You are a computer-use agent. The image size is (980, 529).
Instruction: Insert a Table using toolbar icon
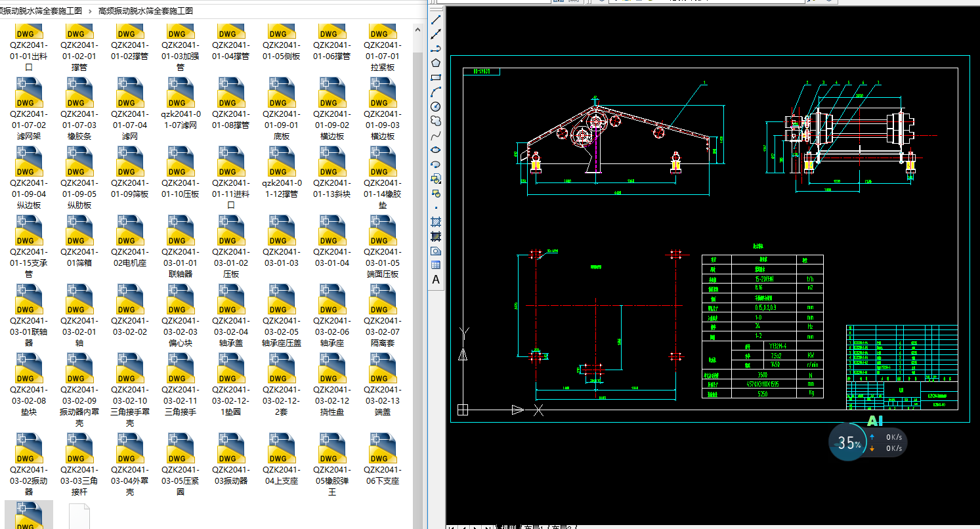click(435, 265)
